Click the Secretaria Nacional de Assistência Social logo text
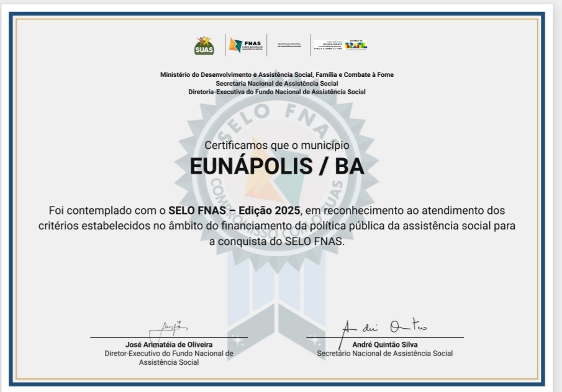 pyautogui.click(x=289, y=45)
